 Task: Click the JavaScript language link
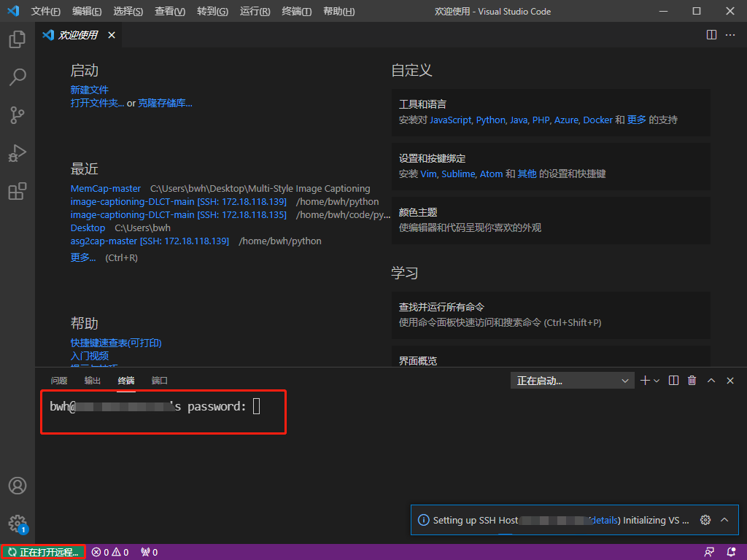point(451,120)
